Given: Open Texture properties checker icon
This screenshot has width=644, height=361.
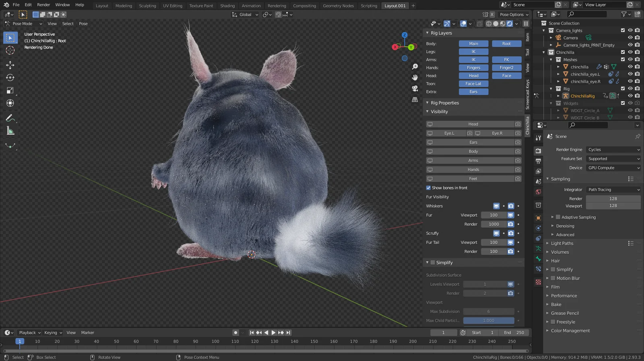Looking at the screenshot, I should [538, 282].
